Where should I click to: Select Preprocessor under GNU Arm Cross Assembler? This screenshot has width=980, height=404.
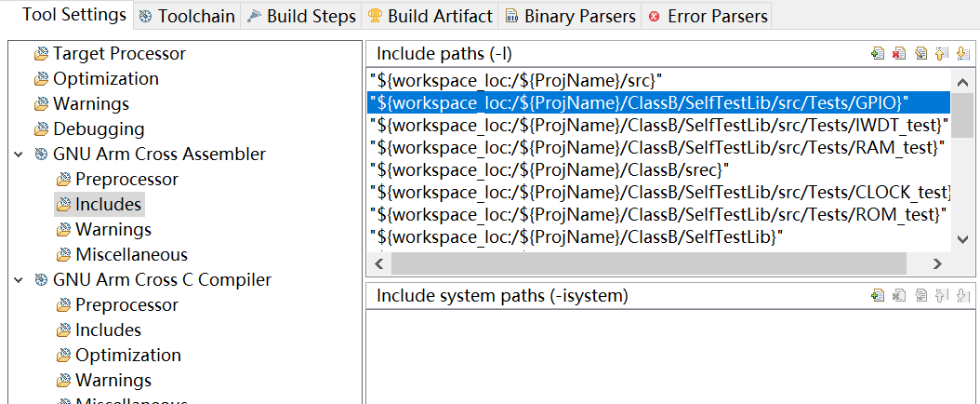pos(126,180)
